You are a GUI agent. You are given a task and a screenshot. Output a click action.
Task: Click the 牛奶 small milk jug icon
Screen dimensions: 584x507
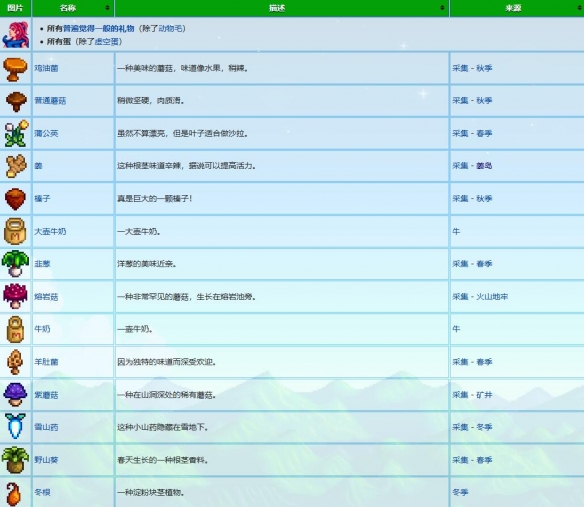point(15,330)
